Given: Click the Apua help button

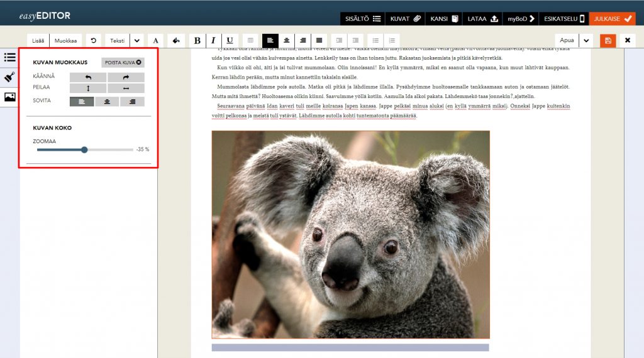Looking at the screenshot, I should point(567,40).
